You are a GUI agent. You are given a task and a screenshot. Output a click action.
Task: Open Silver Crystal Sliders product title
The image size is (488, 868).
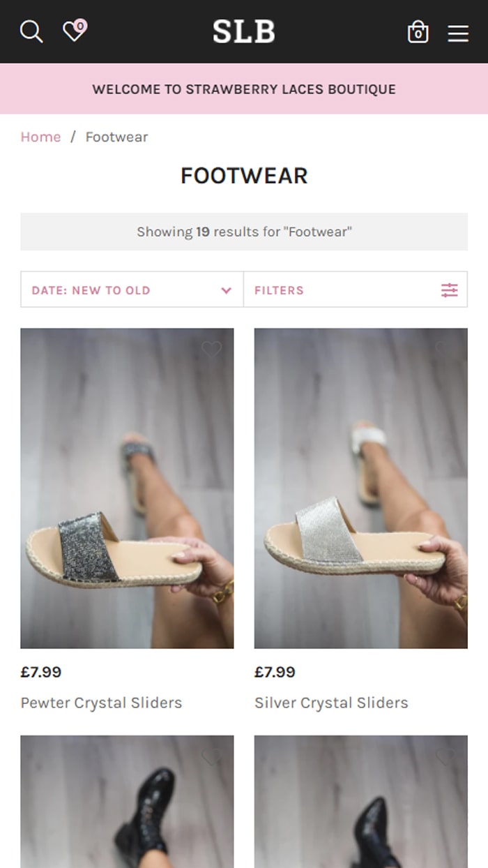click(331, 703)
